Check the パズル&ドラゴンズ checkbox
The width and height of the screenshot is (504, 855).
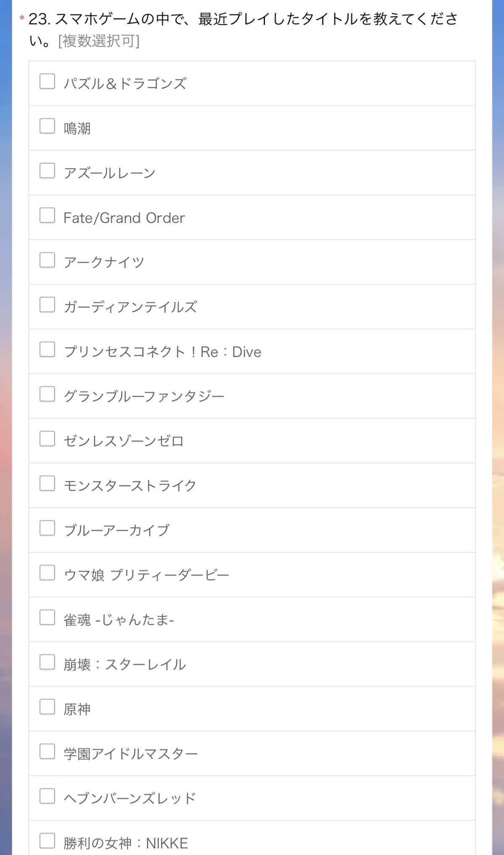[x=47, y=82]
